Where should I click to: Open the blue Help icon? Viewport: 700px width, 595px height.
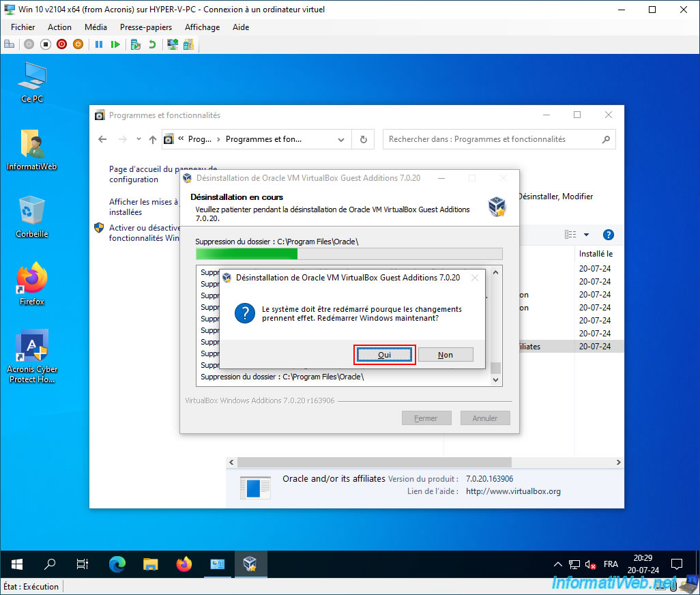[x=608, y=235]
